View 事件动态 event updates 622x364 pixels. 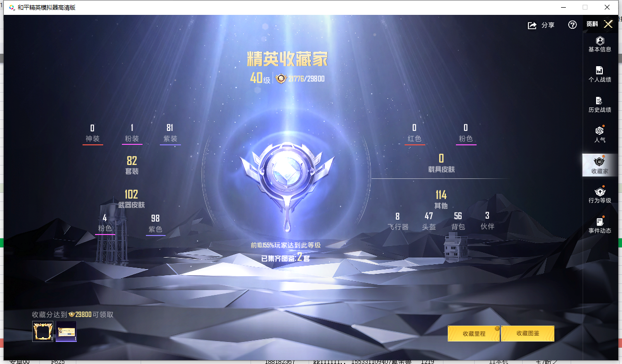click(x=599, y=224)
